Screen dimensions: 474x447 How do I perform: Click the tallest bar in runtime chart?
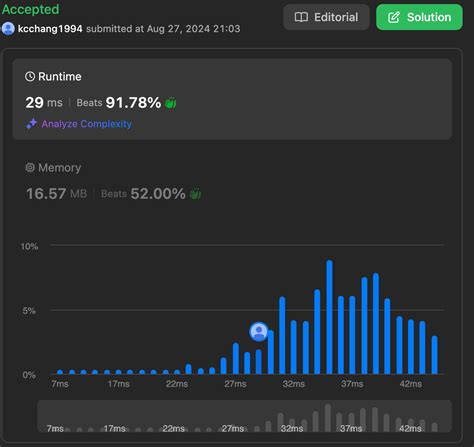pyautogui.click(x=329, y=317)
